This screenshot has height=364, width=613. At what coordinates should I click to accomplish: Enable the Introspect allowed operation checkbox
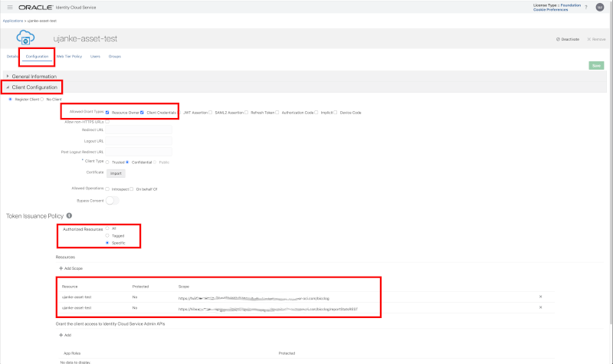tap(107, 189)
